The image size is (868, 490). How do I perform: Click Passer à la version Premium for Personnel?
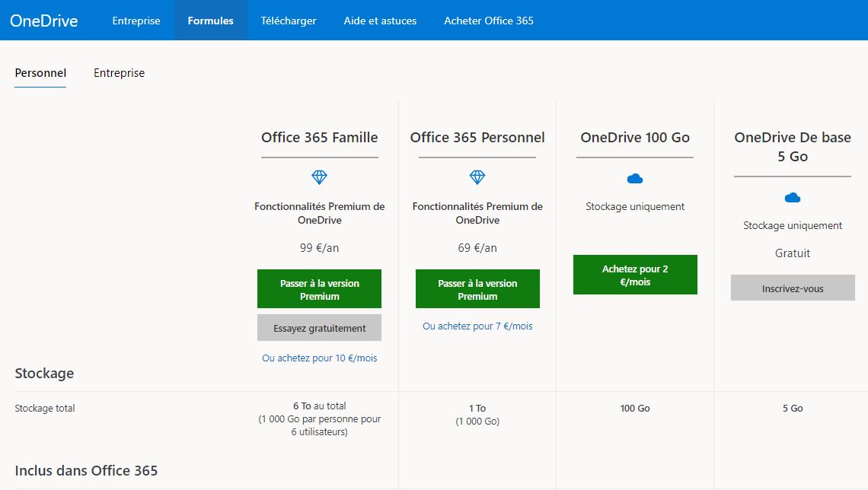(477, 288)
